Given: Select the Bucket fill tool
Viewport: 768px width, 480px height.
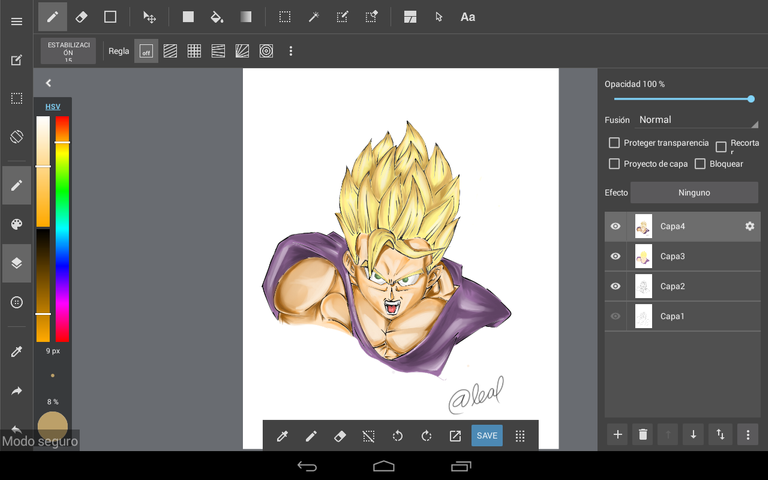Looking at the screenshot, I should pyautogui.click(x=217, y=17).
